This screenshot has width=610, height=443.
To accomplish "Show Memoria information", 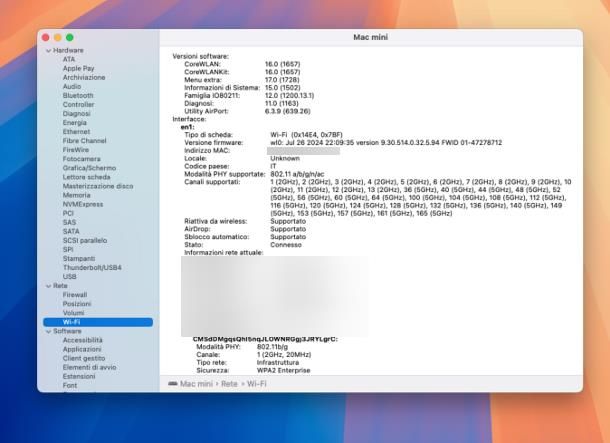I will click(x=77, y=195).
